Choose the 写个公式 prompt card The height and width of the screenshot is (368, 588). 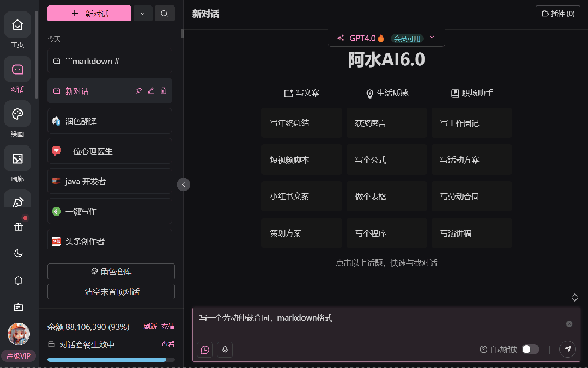click(386, 160)
